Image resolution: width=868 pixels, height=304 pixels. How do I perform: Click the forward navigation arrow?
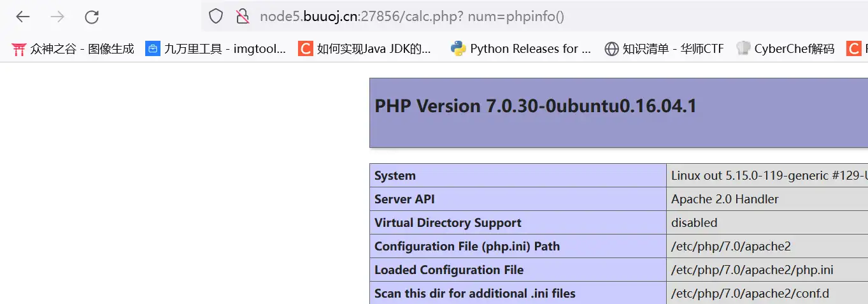57,17
